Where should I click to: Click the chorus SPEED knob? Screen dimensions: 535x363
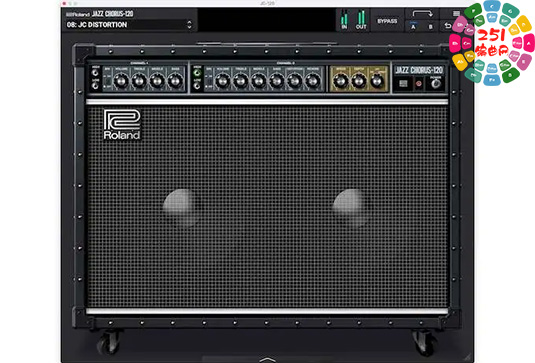tap(341, 81)
